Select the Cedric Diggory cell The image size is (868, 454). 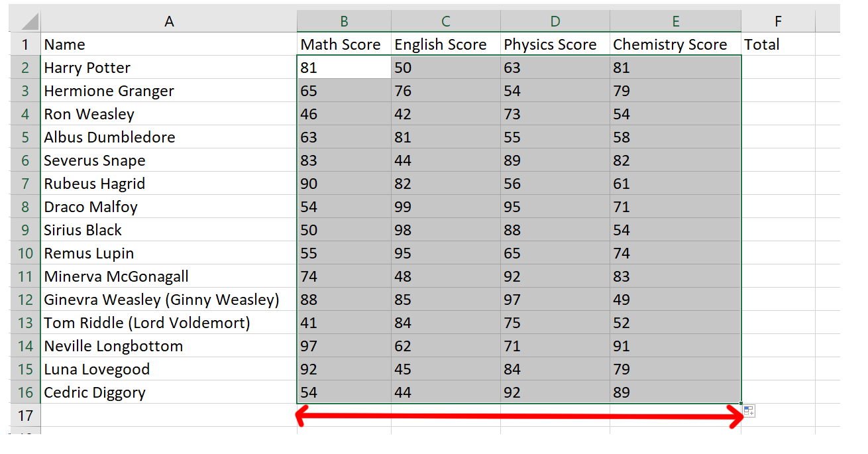tap(169, 392)
